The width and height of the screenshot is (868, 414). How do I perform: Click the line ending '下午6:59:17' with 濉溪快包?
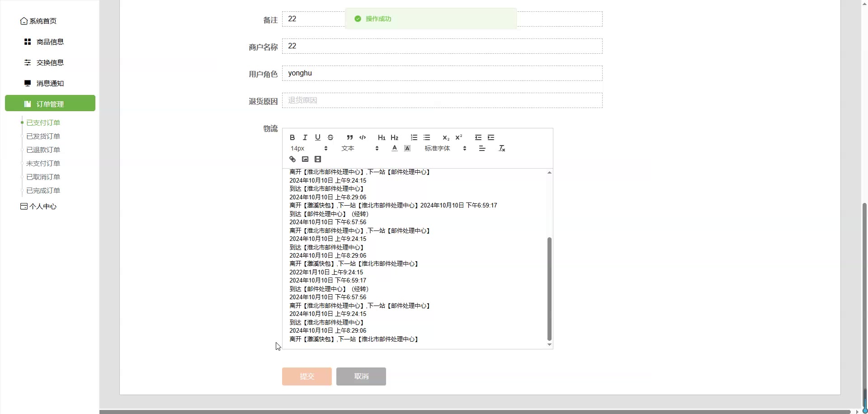pos(393,205)
